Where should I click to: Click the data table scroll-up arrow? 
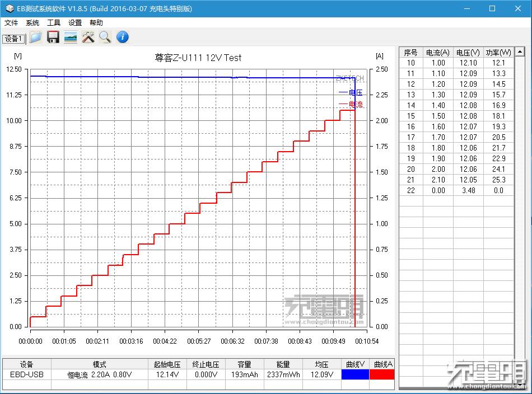click(520, 52)
